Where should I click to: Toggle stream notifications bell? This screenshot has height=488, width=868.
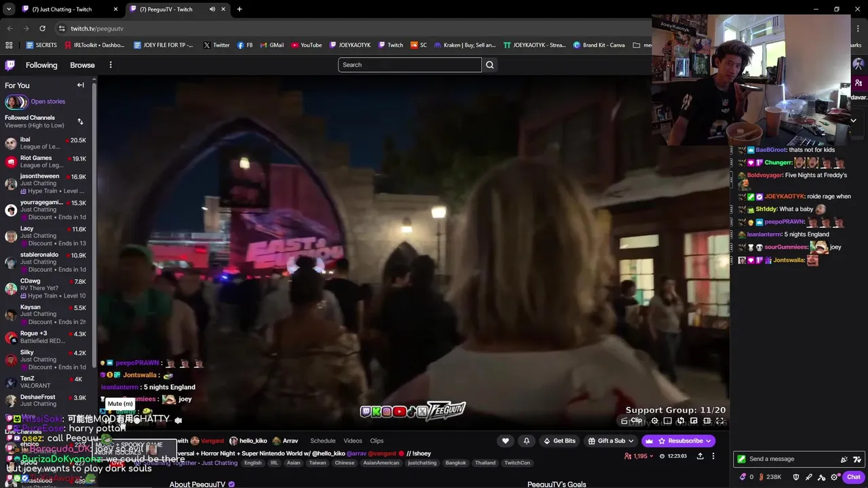[x=526, y=441]
